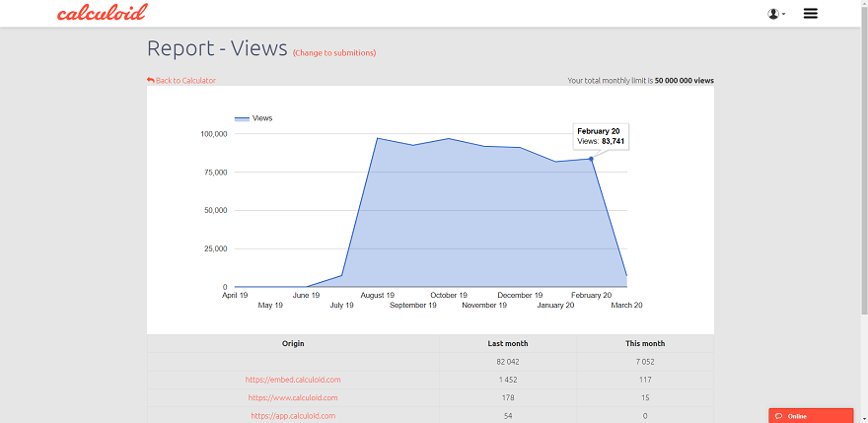Click the Change to submitions link
The height and width of the screenshot is (423, 868).
[334, 53]
